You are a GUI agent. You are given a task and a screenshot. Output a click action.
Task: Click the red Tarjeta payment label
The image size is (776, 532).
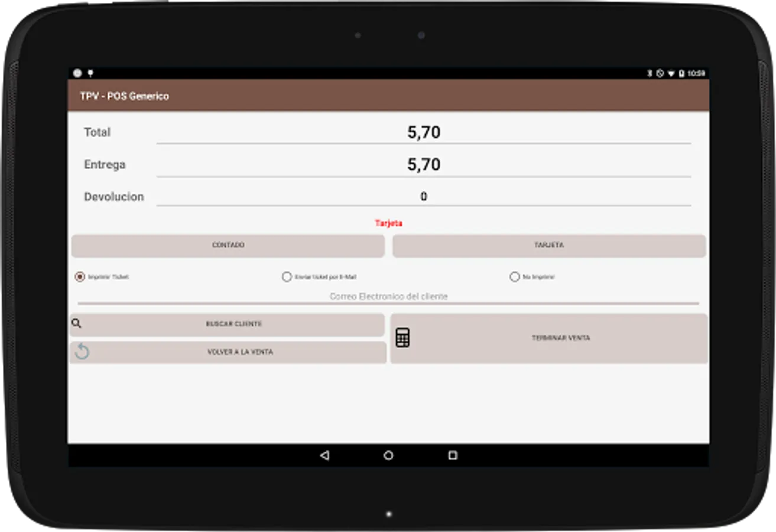pyautogui.click(x=388, y=223)
